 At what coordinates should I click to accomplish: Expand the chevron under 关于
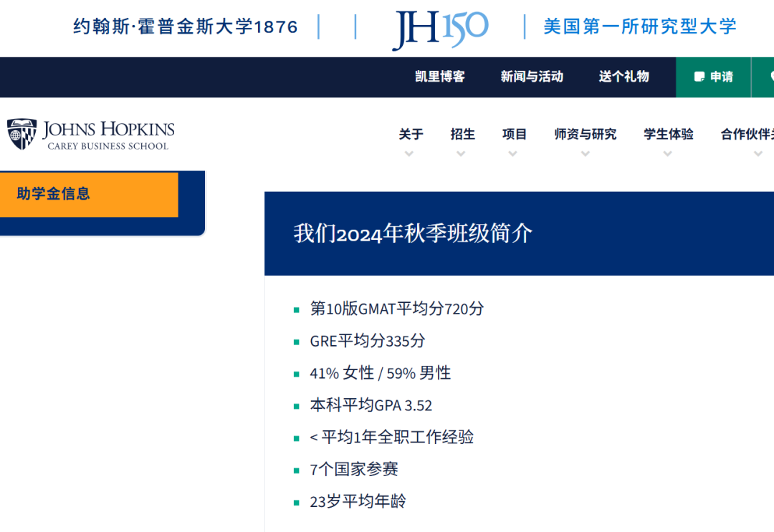[408, 154]
